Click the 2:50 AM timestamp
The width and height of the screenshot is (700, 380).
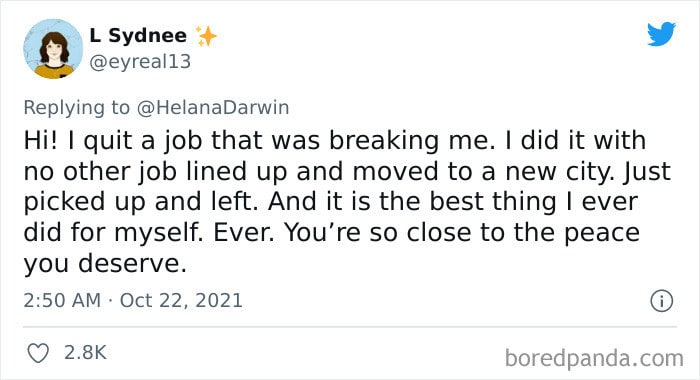coord(62,300)
